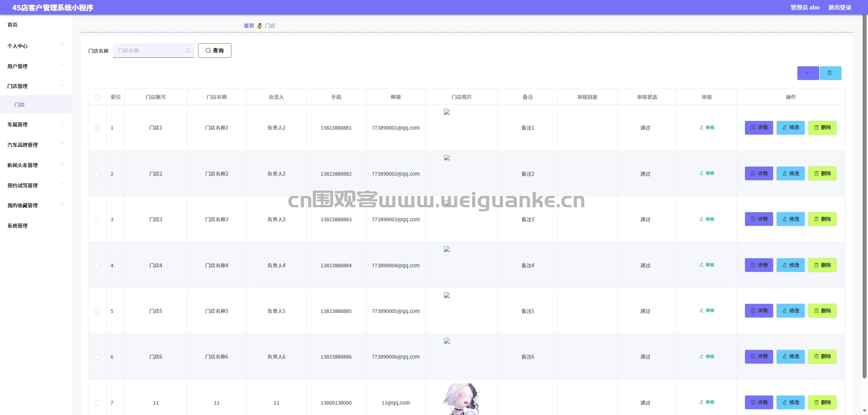Expand the 系统管理 sidebar menu
Viewport: 868px width, 415px height.
click(x=36, y=226)
